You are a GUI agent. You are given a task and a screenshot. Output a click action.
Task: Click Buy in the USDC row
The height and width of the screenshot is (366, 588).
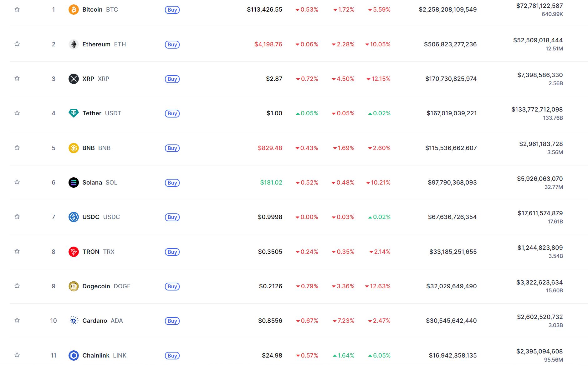pyautogui.click(x=172, y=217)
